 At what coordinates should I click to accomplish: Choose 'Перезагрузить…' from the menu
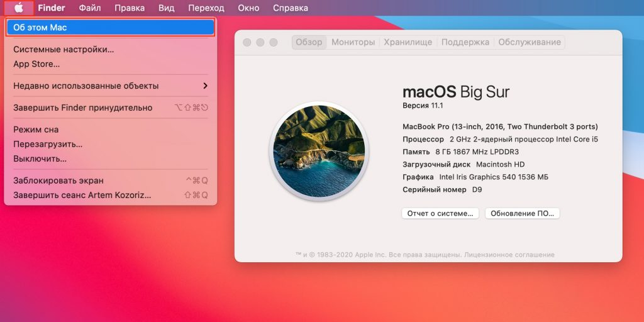111,144
